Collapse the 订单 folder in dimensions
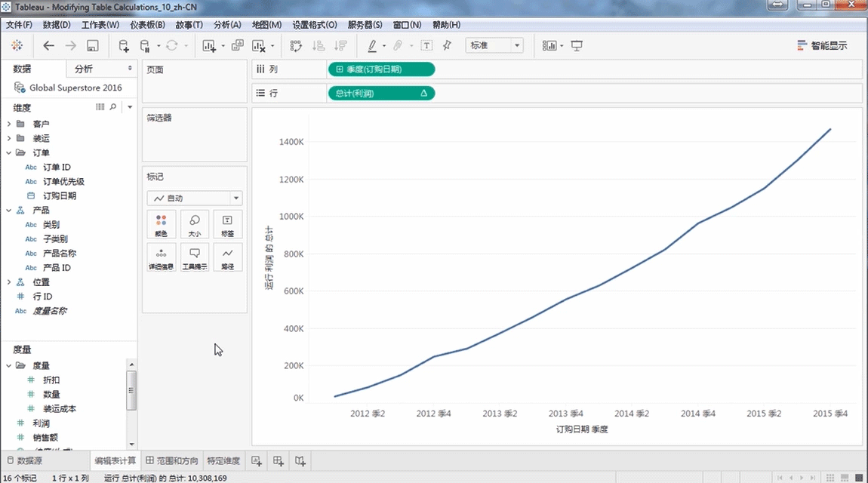Image resolution: width=868 pixels, height=483 pixels. coord(9,152)
